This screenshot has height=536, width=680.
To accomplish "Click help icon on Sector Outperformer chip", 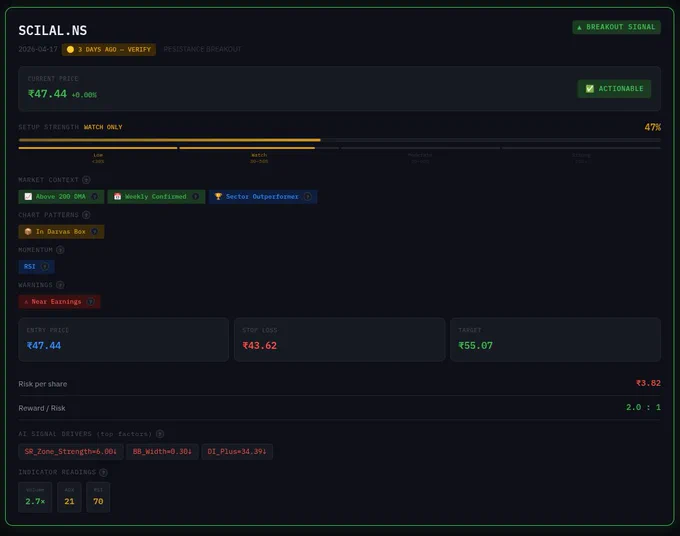I will point(307,196).
